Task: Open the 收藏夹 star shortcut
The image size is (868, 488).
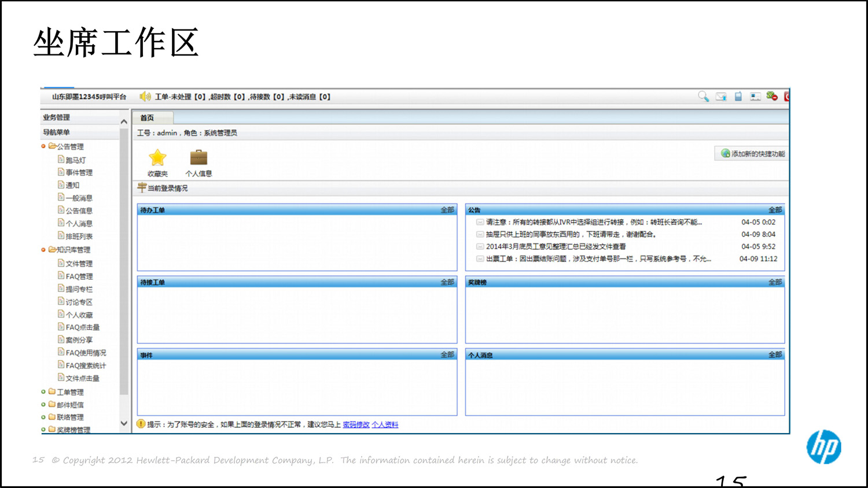Action: (157, 158)
